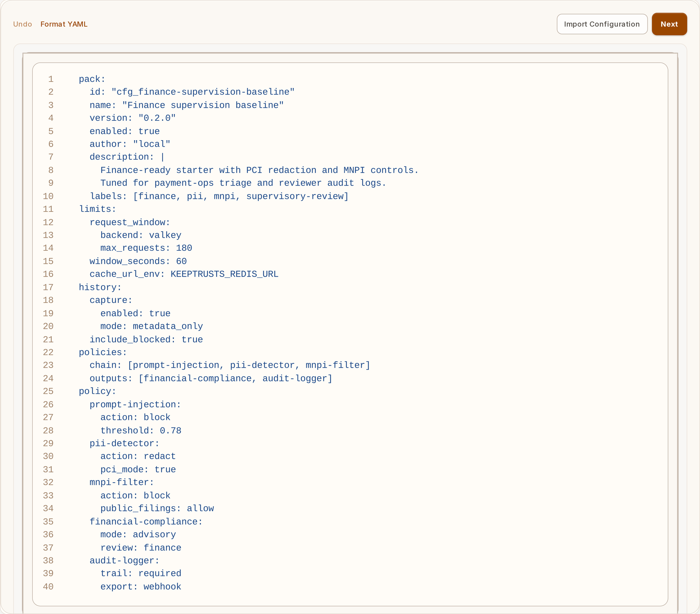Click the 'request_window:' key
The height and width of the screenshot is (614, 700).
(x=130, y=222)
